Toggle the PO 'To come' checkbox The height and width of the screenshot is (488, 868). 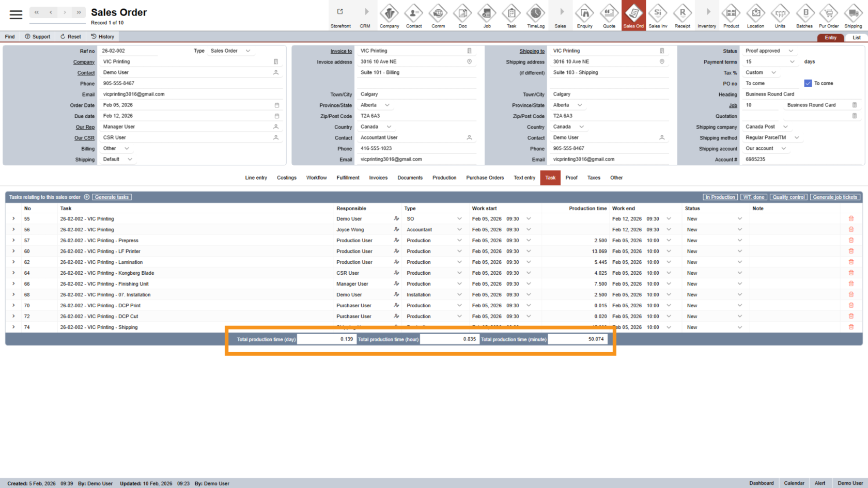coord(808,83)
